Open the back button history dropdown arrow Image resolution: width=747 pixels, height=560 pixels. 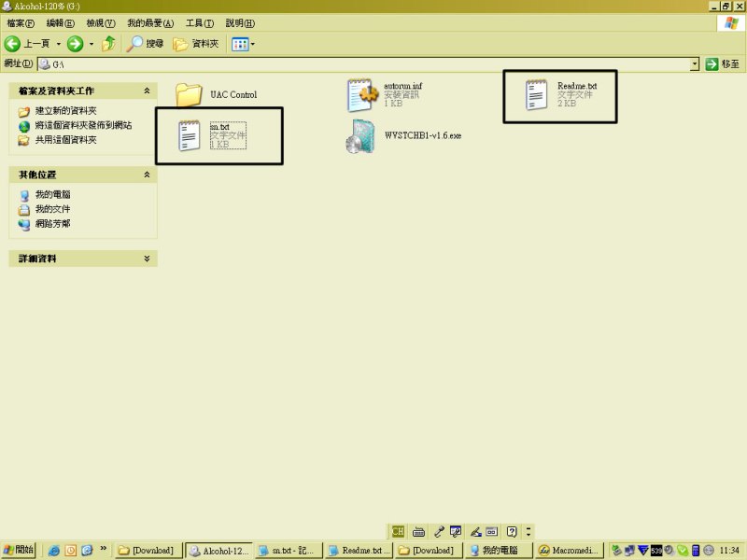coord(59,44)
